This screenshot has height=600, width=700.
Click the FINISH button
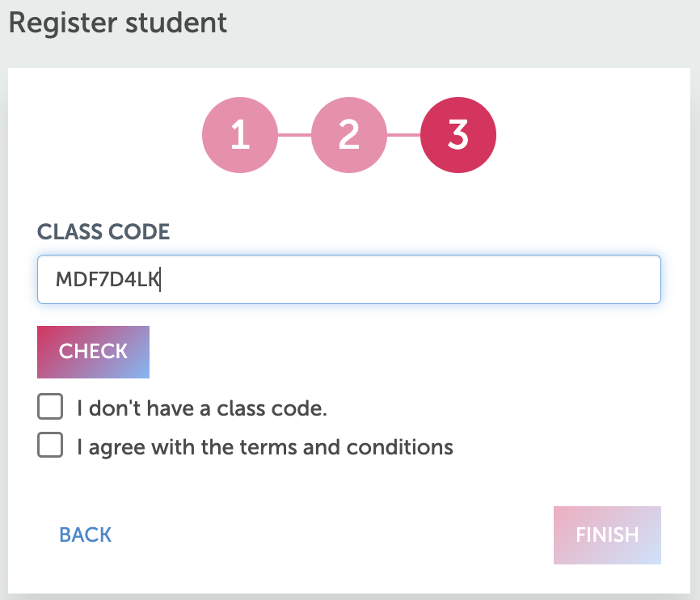[607, 535]
